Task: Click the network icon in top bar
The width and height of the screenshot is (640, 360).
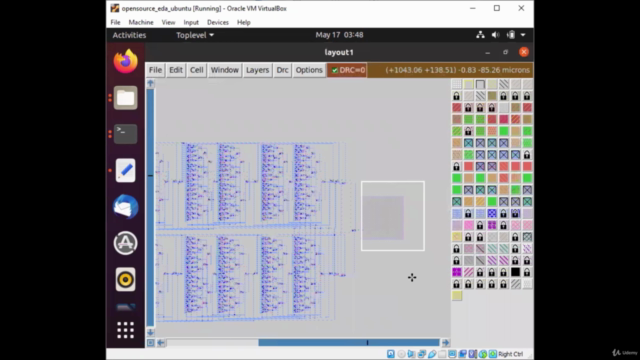Action: pyautogui.click(x=480, y=35)
